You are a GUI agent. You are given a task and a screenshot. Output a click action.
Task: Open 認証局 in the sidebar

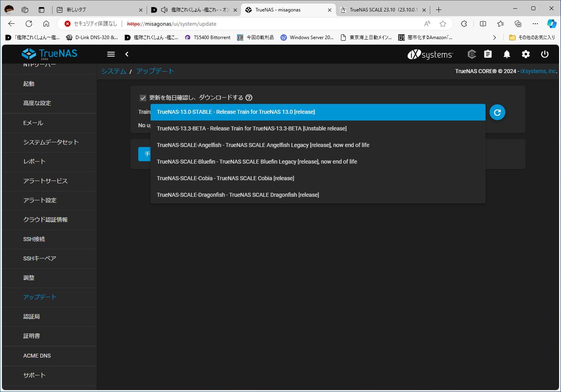49,317
